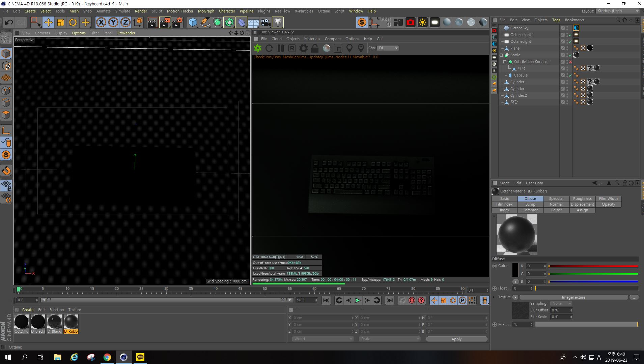This screenshot has width=644, height=364.
Task: Open the Sampling None dropdown
Action: 561,304
